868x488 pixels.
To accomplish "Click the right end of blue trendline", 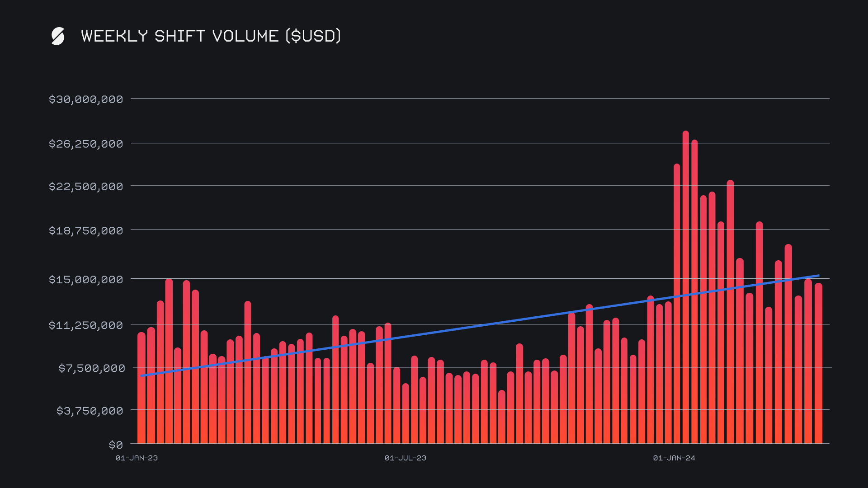I will point(818,276).
